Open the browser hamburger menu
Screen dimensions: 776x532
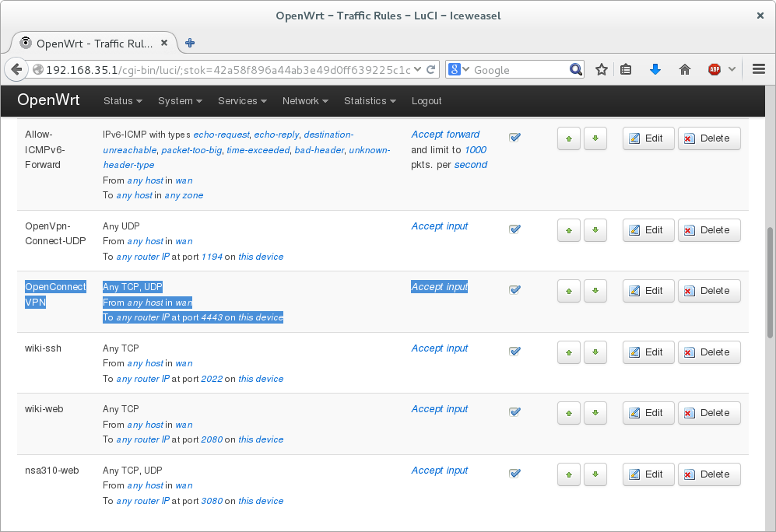(759, 69)
